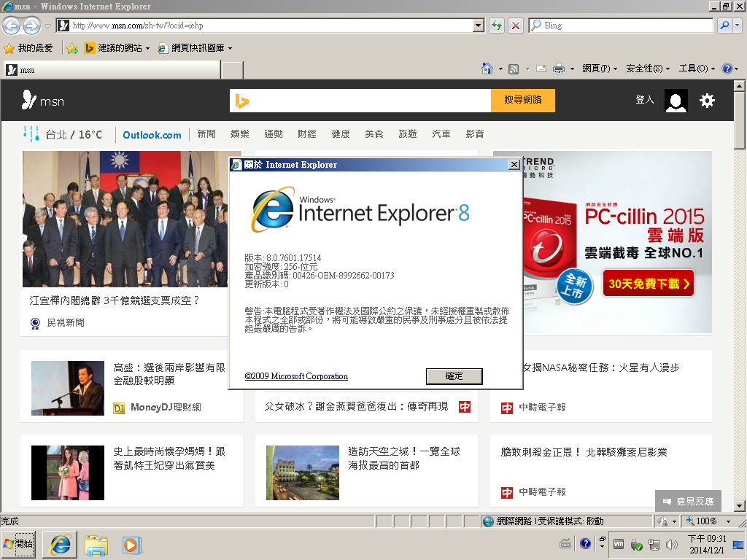Image resolution: width=747 pixels, height=560 pixels.
Task: Open the cabinet resignation news photo
Action: pyautogui.click(x=125, y=219)
